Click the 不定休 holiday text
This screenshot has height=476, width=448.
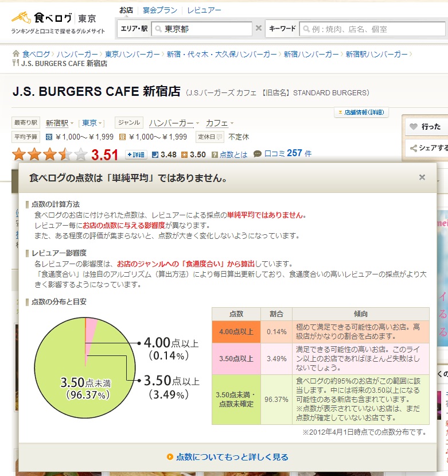coord(239,137)
